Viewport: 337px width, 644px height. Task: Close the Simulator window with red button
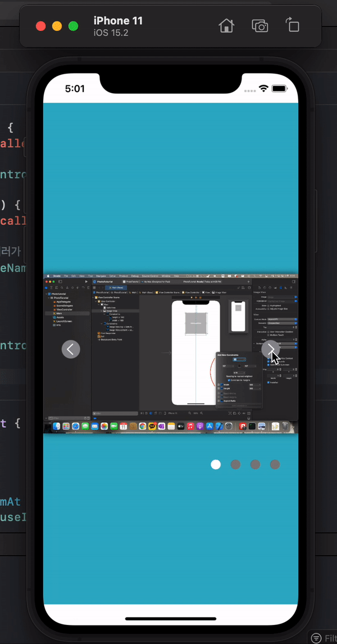point(40,26)
